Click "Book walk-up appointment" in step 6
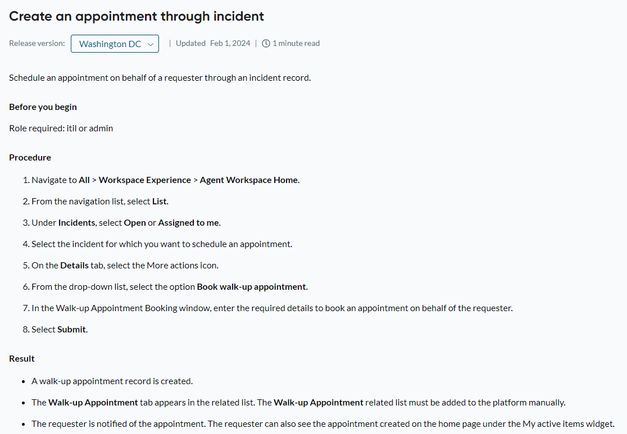 252,287
